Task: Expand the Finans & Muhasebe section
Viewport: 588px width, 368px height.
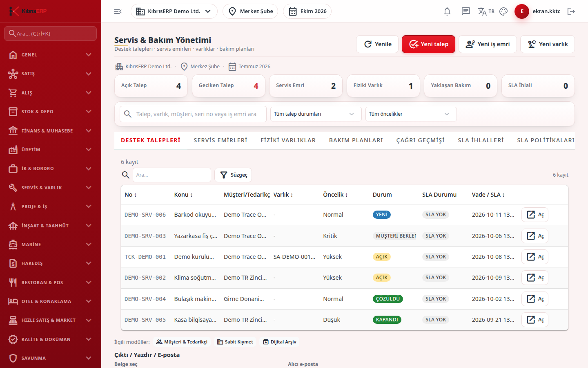Action: (x=51, y=131)
